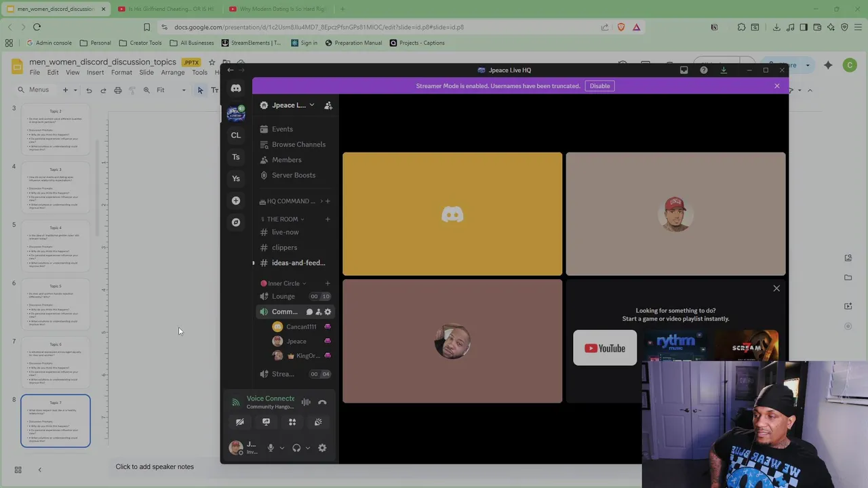The height and width of the screenshot is (488, 868).
Task: Click Undo in Slides toolbar
Action: 88,90
